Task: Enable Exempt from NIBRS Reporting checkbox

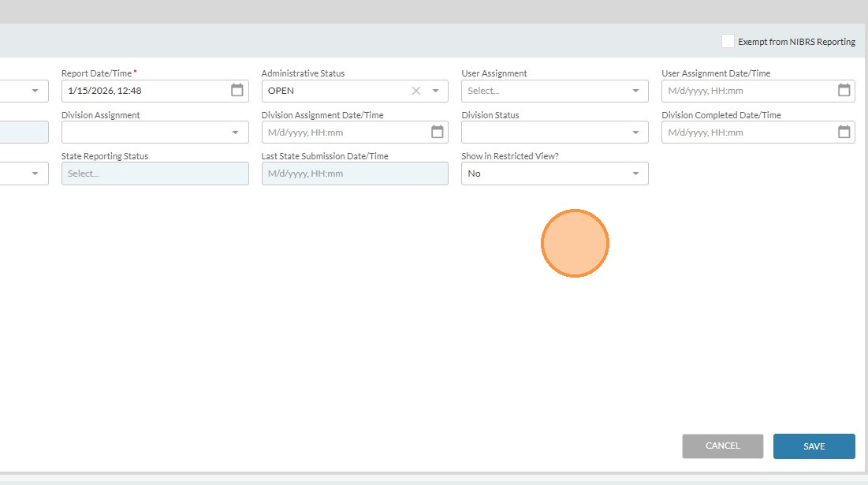Action: pyautogui.click(x=728, y=41)
